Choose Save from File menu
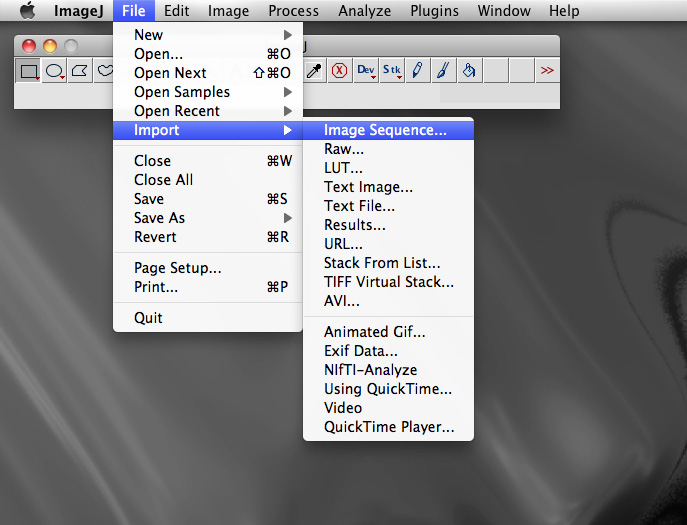The width and height of the screenshot is (687, 525). [208, 199]
